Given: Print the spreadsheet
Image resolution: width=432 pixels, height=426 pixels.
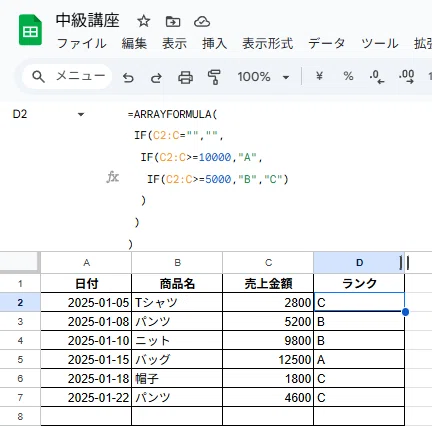Looking at the screenshot, I should coord(185,77).
